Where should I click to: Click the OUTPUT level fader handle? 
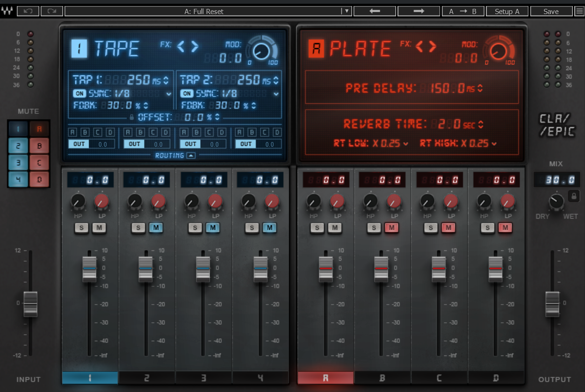pos(552,304)
